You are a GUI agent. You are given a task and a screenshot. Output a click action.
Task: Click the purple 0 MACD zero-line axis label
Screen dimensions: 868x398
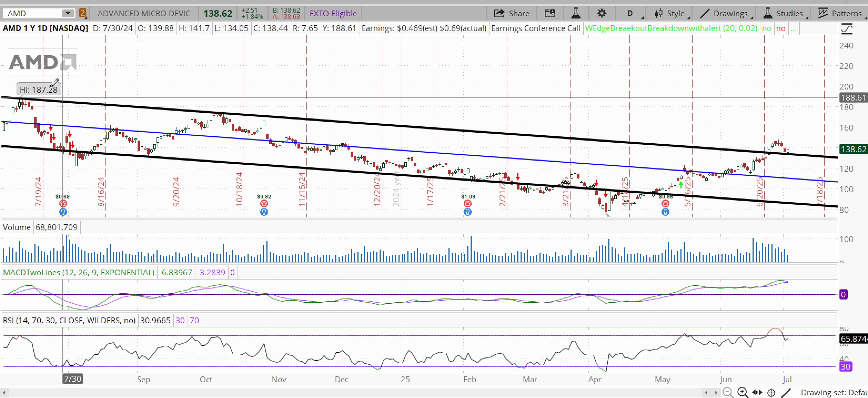click(843, 295)
